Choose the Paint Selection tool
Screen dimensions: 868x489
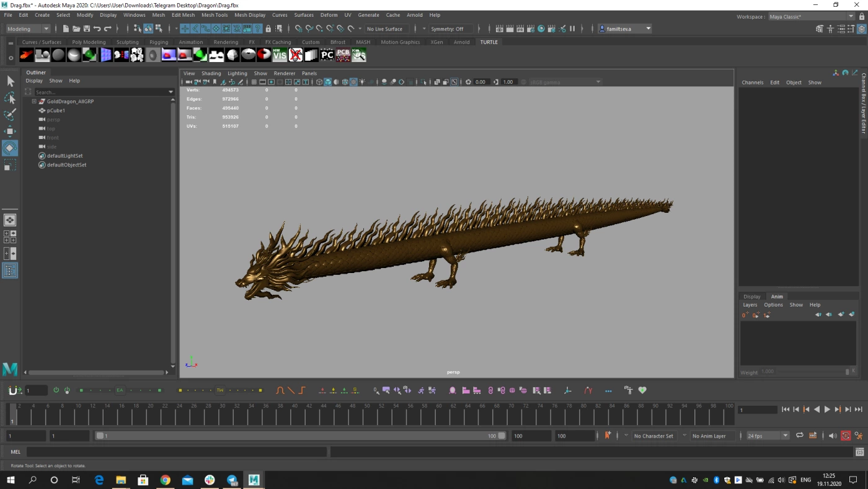[x=10, y=115]
